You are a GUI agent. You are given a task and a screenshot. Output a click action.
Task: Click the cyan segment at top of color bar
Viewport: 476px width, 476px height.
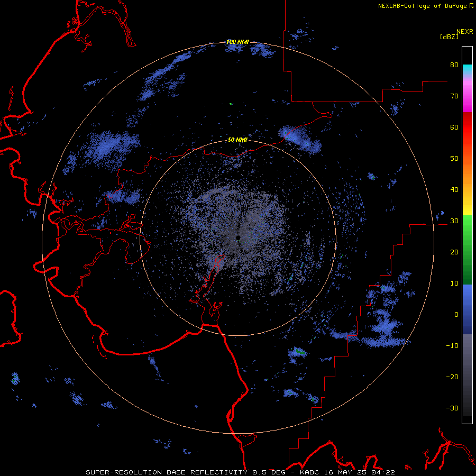click(x=467, y=69)
